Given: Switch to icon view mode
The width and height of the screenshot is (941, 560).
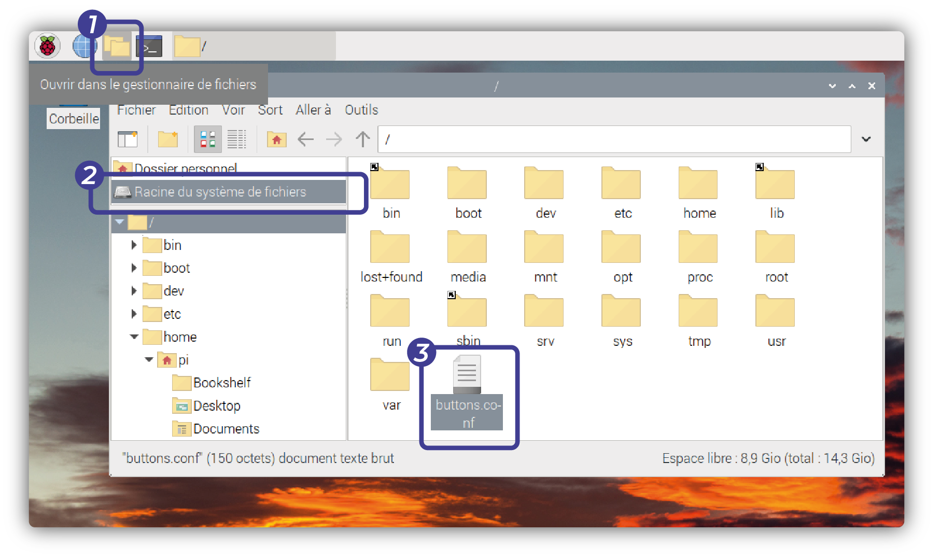Looking at the screenshot, I should click(208, 139).
